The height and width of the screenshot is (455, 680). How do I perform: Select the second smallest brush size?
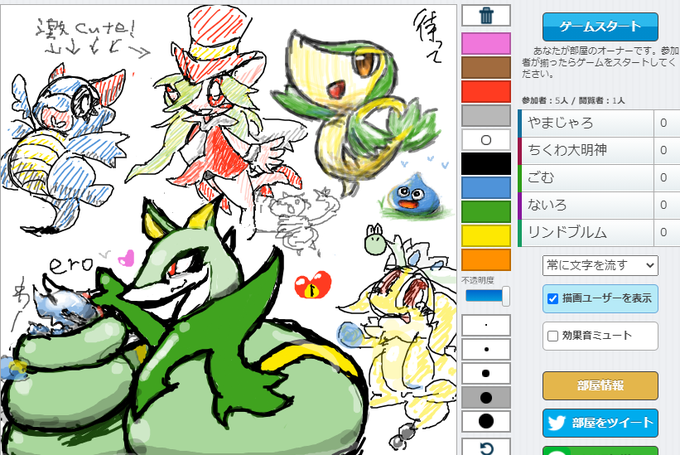coord(486,349)
